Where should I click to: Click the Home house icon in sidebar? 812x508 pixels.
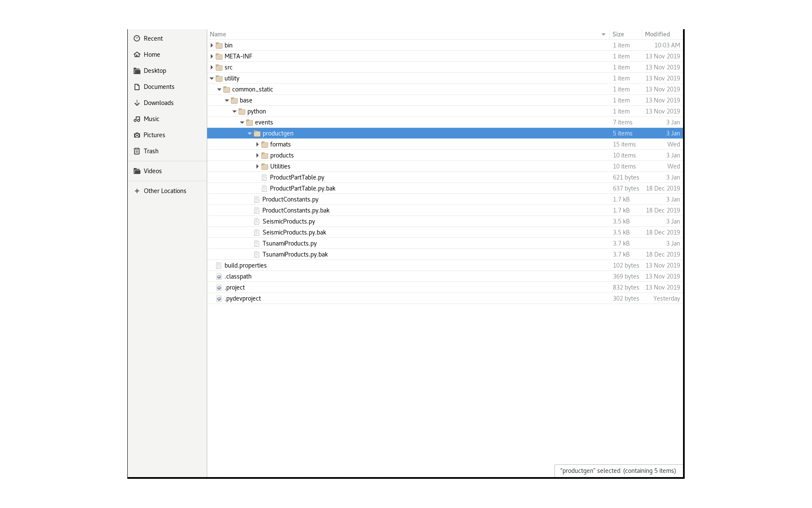(x=137, y=55)
